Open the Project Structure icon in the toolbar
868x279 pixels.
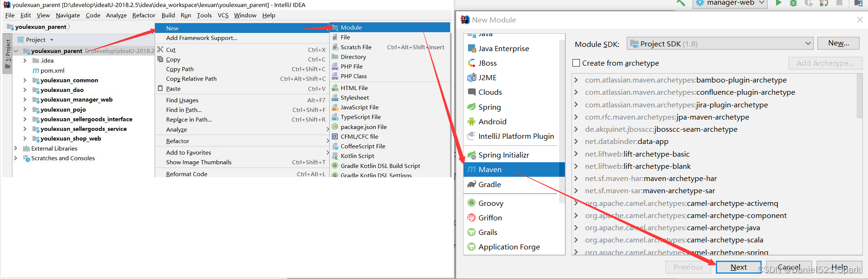859,3
